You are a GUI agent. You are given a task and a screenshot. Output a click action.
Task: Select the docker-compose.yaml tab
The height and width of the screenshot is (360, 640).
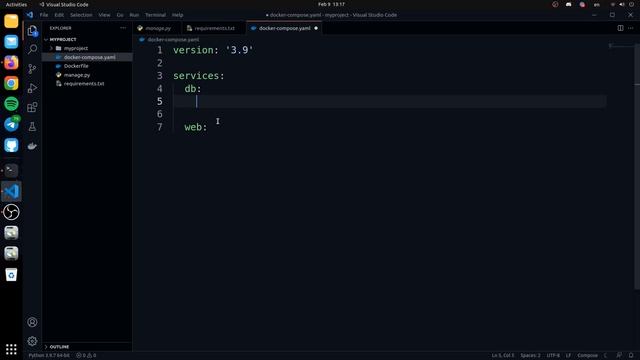click(284, 28)
